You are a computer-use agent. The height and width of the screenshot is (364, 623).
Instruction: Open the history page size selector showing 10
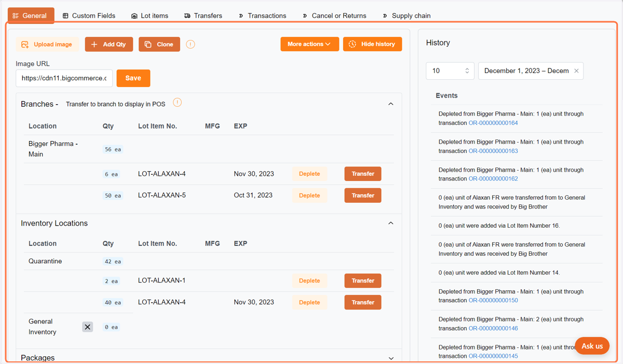(x=450, y=71)
